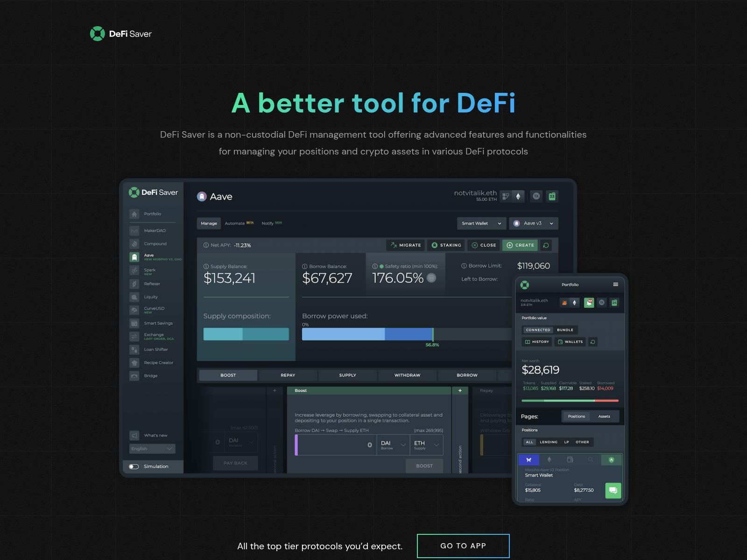This screenshot has height=560, width=747.
Task: Select the BORROW action tab
Action: point(467,375)
